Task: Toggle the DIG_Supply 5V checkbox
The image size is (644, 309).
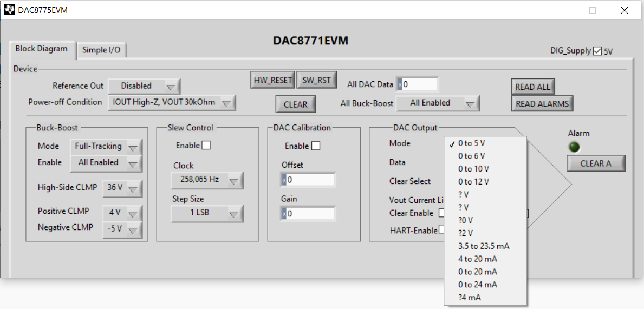Action: click(x=597, y=51)
